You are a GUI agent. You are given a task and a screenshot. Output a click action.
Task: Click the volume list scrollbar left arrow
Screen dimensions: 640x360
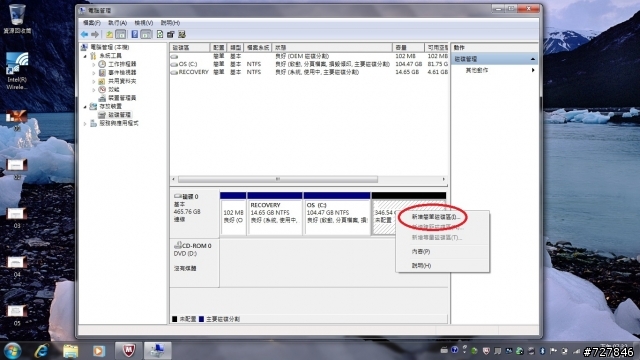[x=174, y=179]
